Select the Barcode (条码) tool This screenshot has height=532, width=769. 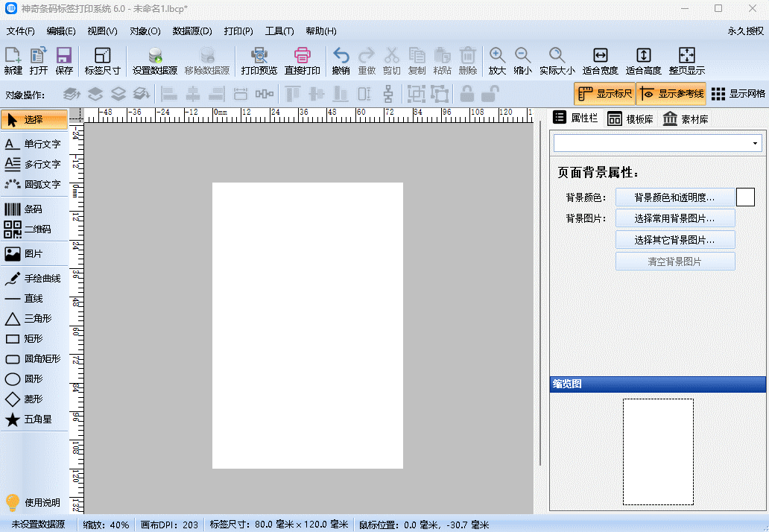(x=34, y=209)
